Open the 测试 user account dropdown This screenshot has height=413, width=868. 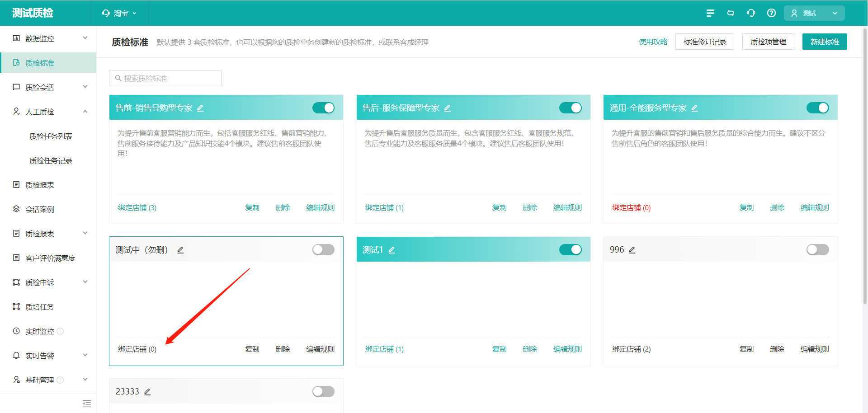click(x=814, y=13)
